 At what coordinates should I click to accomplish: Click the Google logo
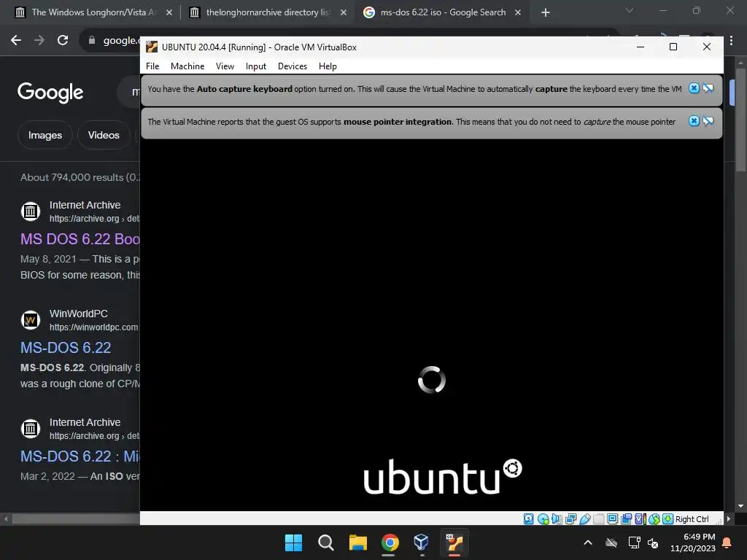tap(50, 93)
